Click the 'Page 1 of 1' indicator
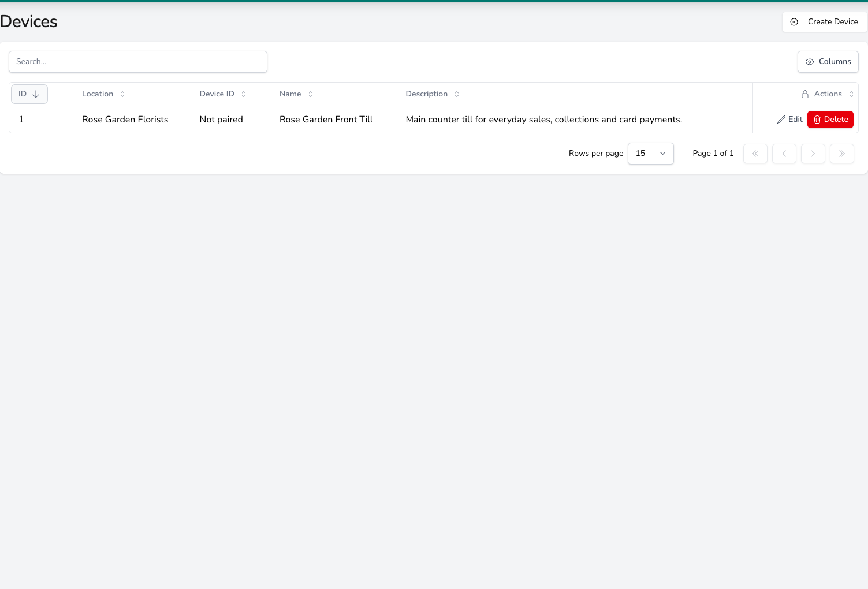 [713, 154]
